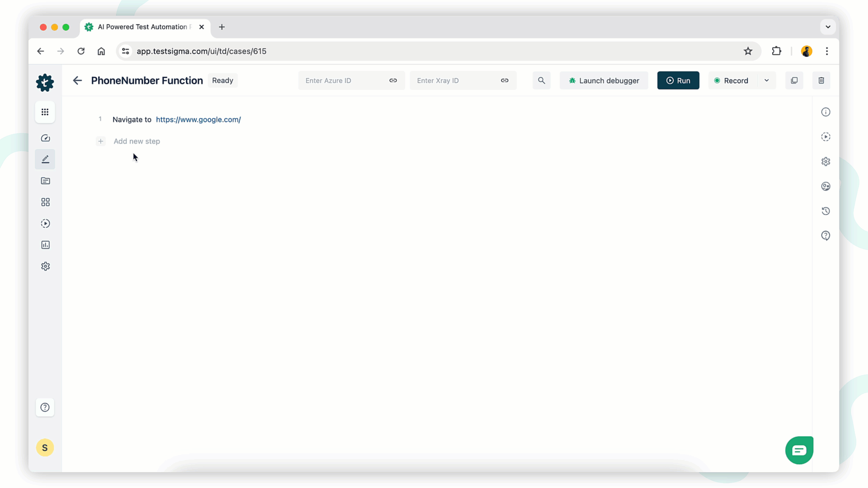Open the test case info panel icon
This screenshot has width=868, height=488.
[826, 112]
